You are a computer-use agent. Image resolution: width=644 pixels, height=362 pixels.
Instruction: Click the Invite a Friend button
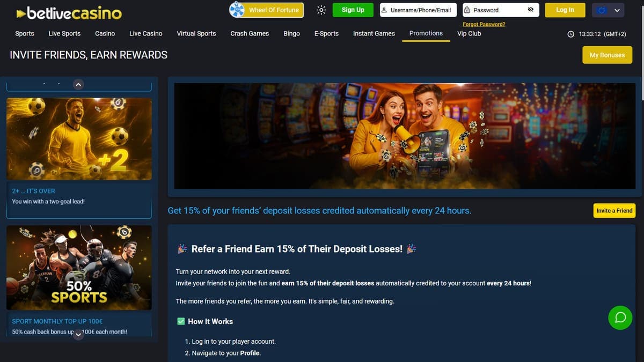[x=614, y=211]
